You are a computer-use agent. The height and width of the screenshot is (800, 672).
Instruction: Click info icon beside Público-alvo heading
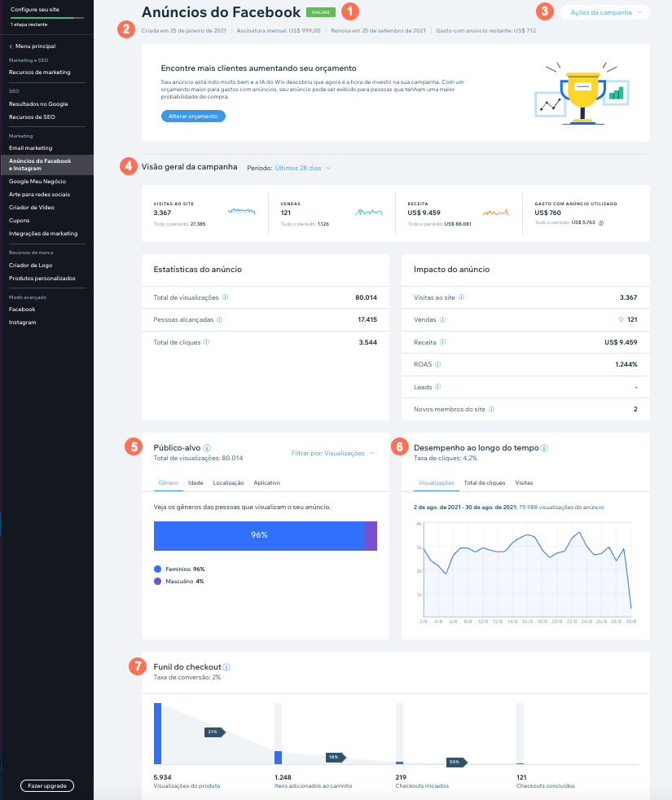click(207, 448)
